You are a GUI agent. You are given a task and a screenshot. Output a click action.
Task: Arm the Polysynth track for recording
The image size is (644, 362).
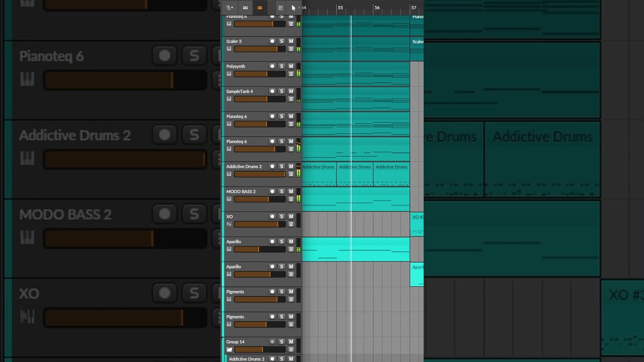(x=272, y=66)
